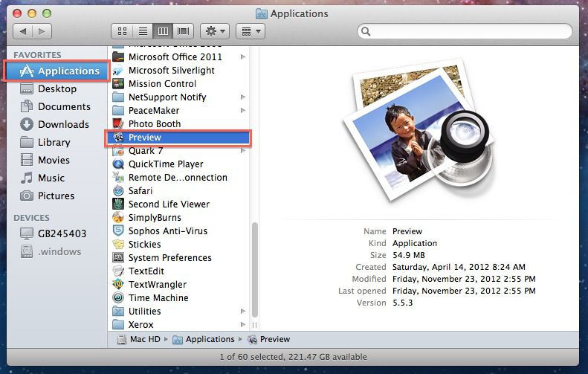Image resolution: width=588 pixels, height=374 pixels.
Task: Click the Sophos Anti-Virus shield icon
Action: point(118,231)
